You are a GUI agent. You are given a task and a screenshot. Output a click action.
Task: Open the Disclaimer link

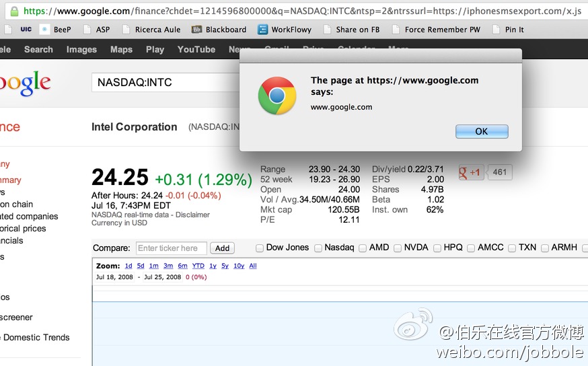[x=192, y=215]
